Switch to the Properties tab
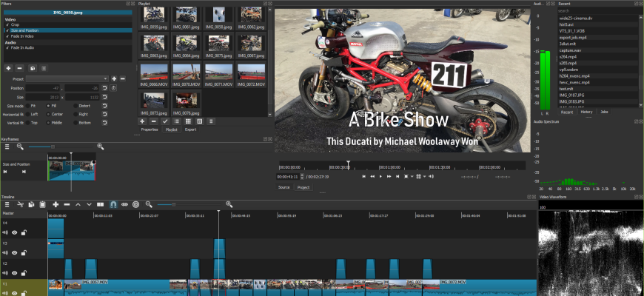The image size is (644, 296). click(149, 129)
